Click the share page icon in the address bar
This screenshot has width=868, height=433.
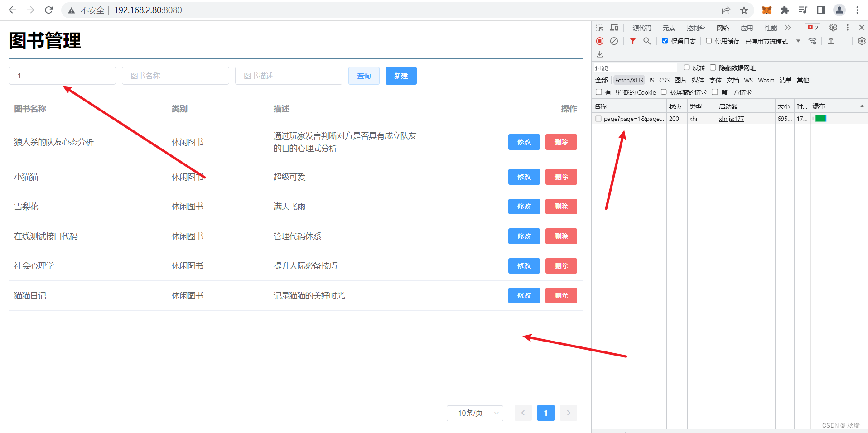point(726,10)
